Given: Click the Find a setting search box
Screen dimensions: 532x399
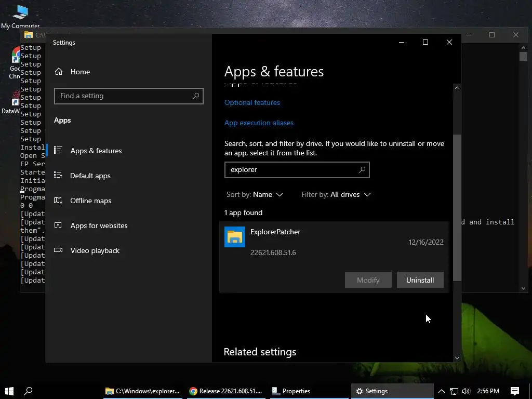Looking at the screenshot, I should click(x=129, y=96).
